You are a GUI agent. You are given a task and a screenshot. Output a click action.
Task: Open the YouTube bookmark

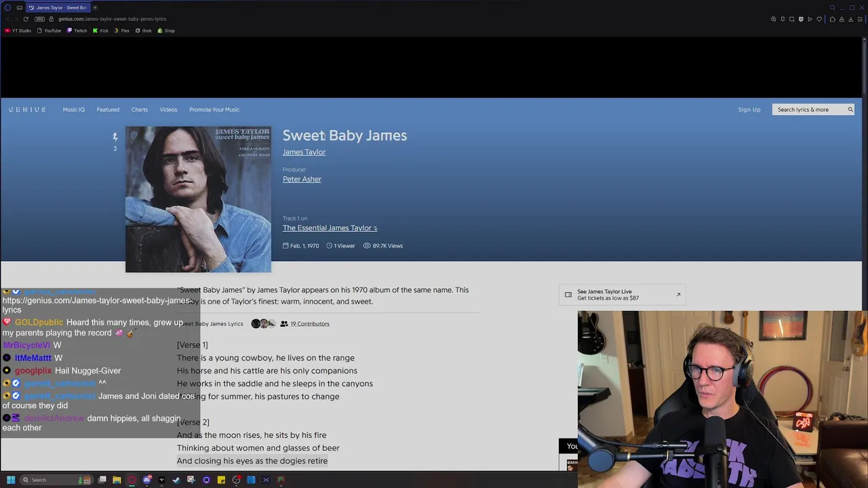(x=49, y=30)
